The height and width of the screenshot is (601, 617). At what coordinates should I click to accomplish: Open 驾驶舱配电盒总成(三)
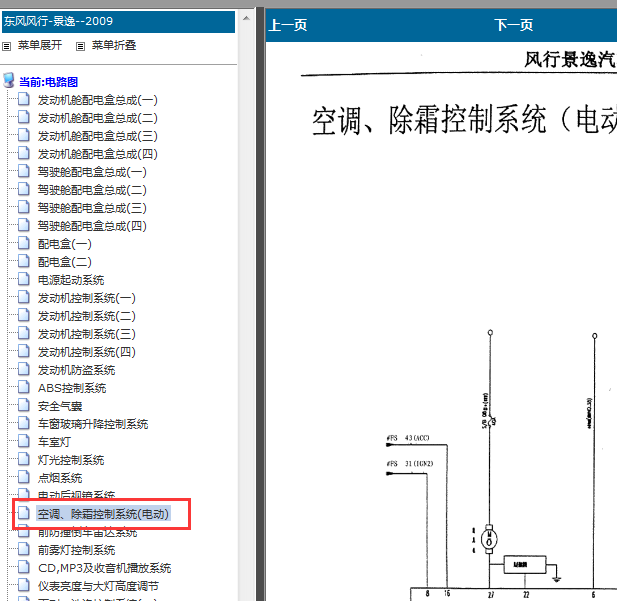[92, 208]
